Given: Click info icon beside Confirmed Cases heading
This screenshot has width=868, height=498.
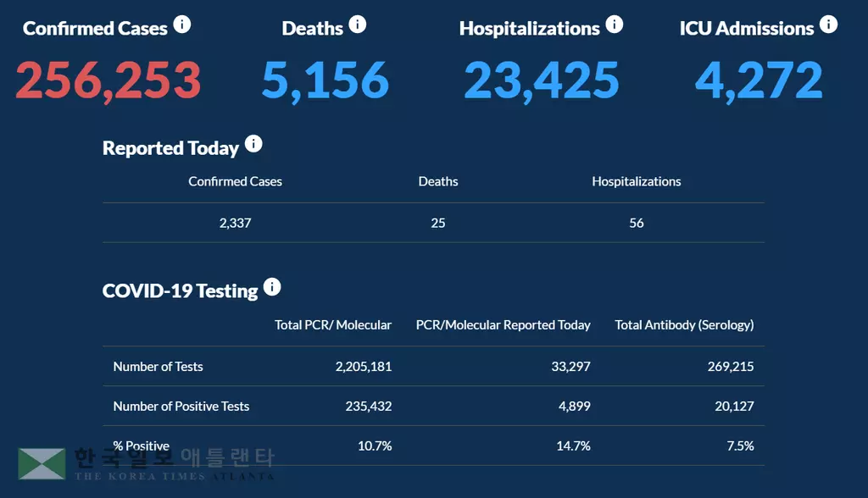Looking at the screenshot, I should coord(182,25).
